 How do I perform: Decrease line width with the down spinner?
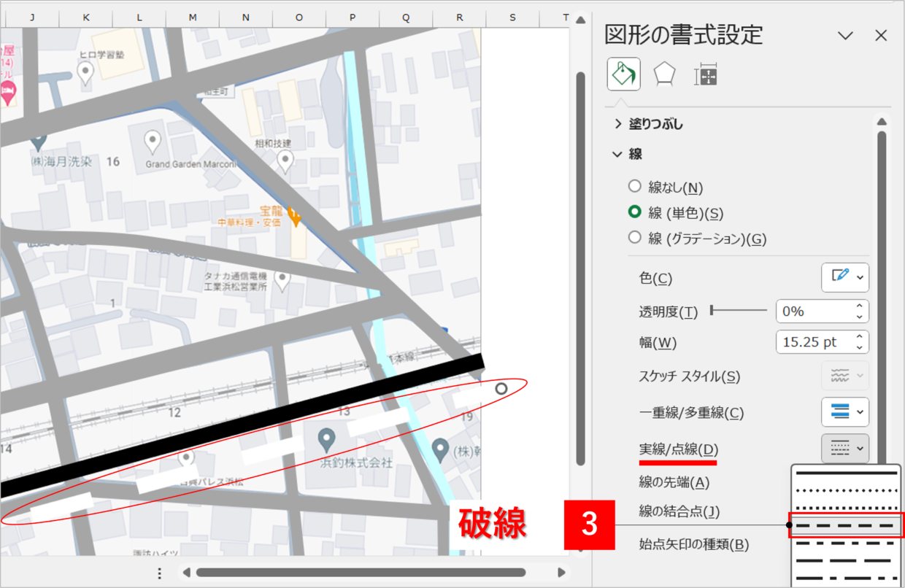(x=860, y=348)
